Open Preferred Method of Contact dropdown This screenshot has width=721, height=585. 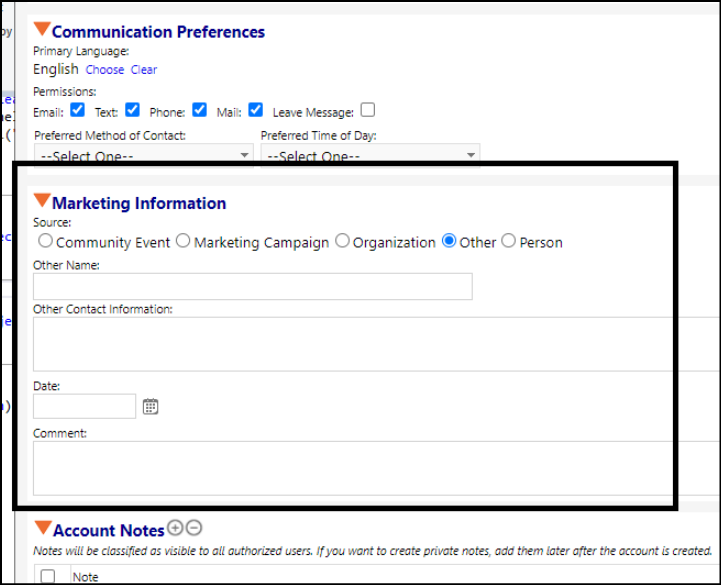(x=144, y=155)
